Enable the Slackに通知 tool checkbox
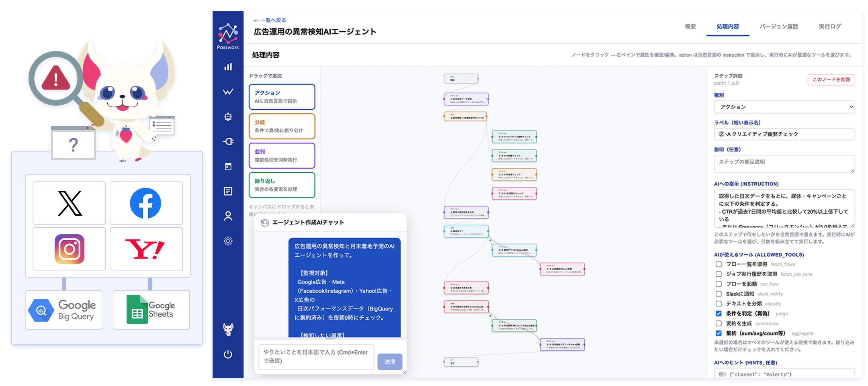This screenshot has height=386, width=868. 719,294
